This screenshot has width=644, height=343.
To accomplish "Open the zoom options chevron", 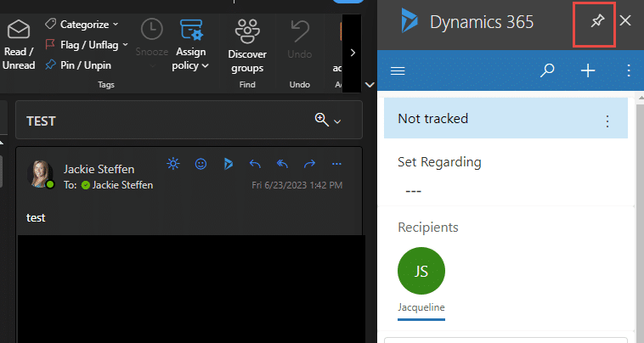I will [337, 121].
